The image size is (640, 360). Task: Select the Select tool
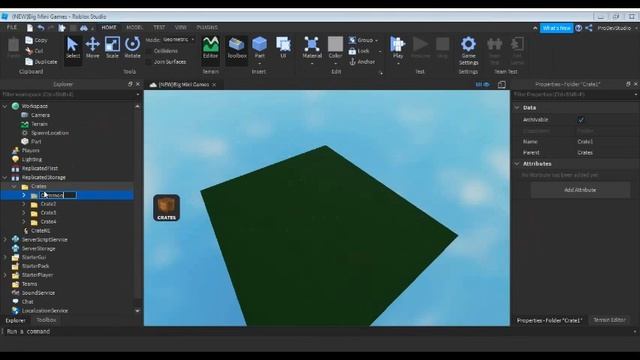tap(73, 48)
